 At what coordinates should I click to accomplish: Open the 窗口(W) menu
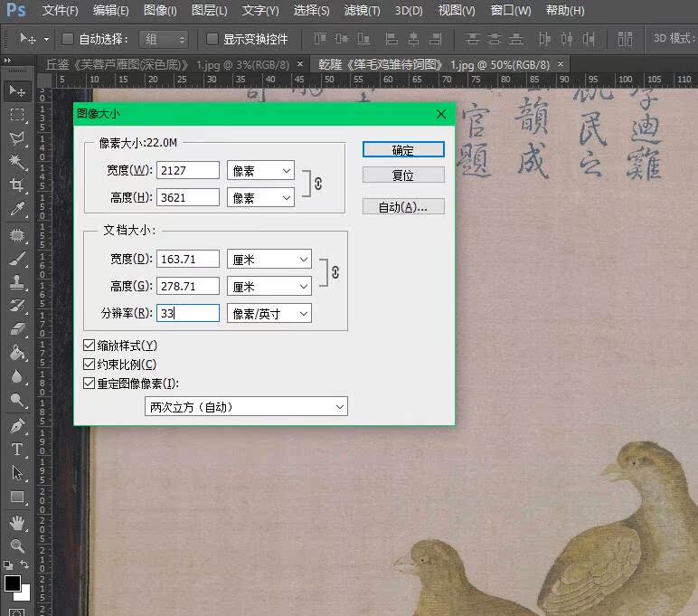[511, 10]
